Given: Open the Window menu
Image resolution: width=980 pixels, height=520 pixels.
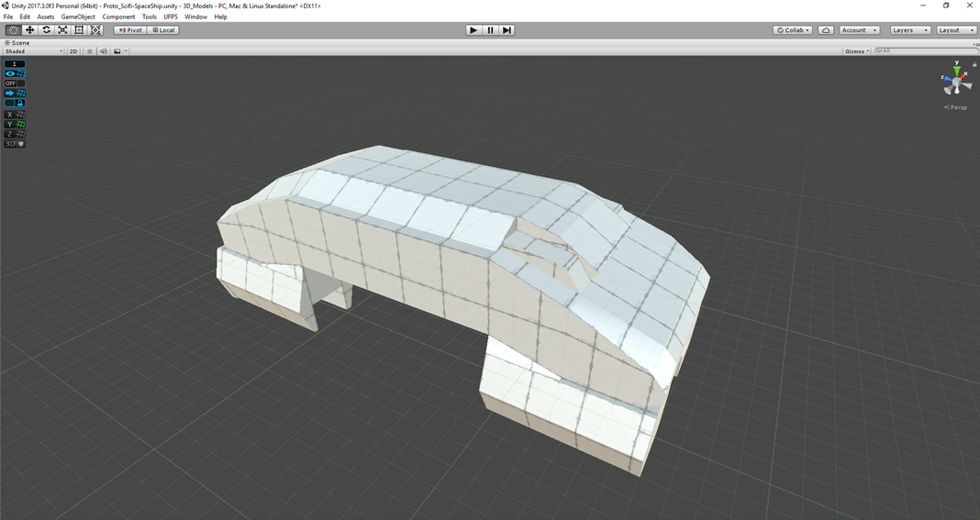Looking at the screenshot, I should (195, 17).
